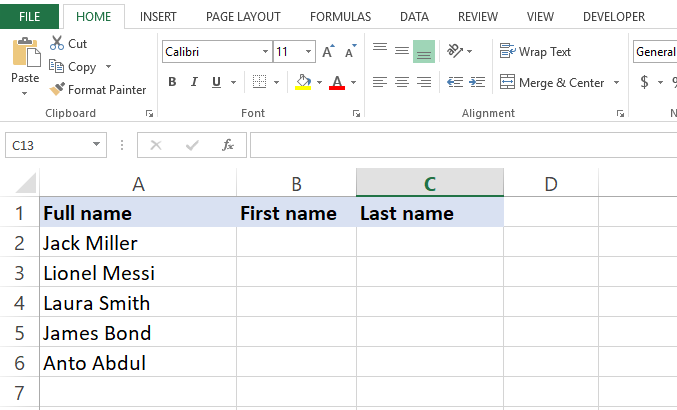Viewport: 677px width, 410px height.
Task: Switch to the INSERT tab
Action: 158,16
